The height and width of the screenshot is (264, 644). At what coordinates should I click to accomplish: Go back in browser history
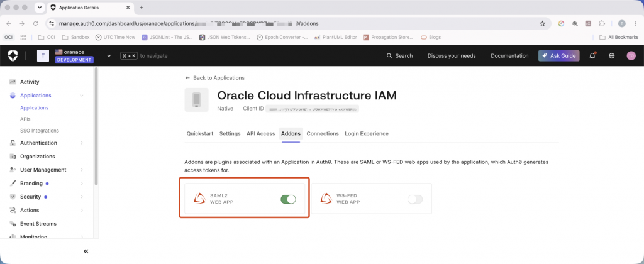click(x=9, y=23)
